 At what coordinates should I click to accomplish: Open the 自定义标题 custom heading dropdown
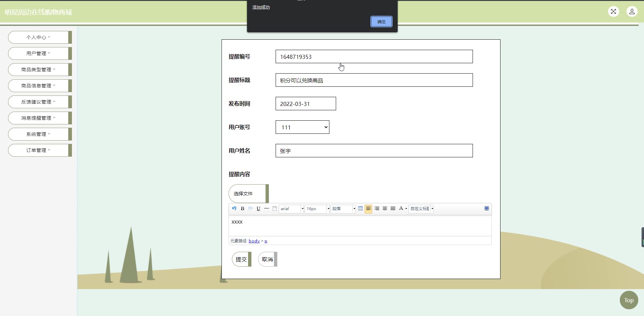[x=421, y=209]
